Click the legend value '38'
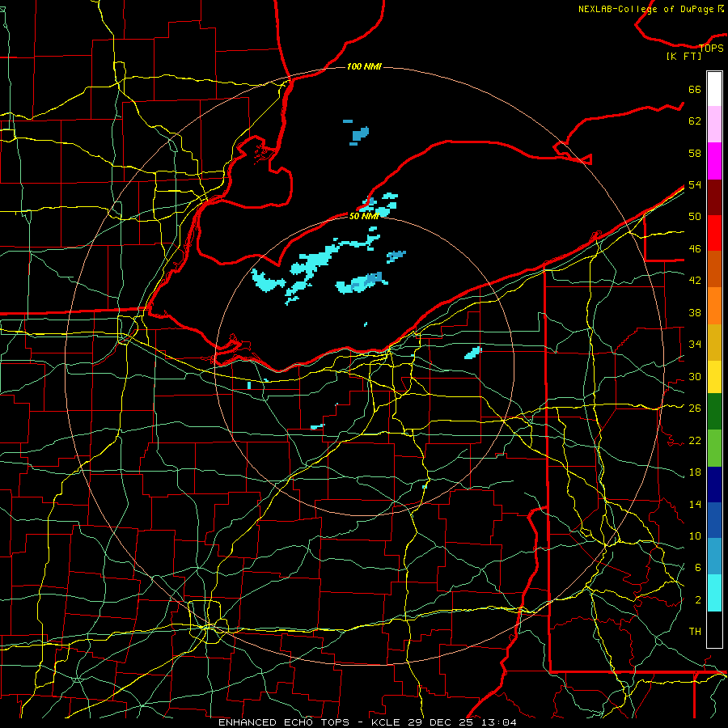This screenshot has height=728, width=728. point(695,312)
